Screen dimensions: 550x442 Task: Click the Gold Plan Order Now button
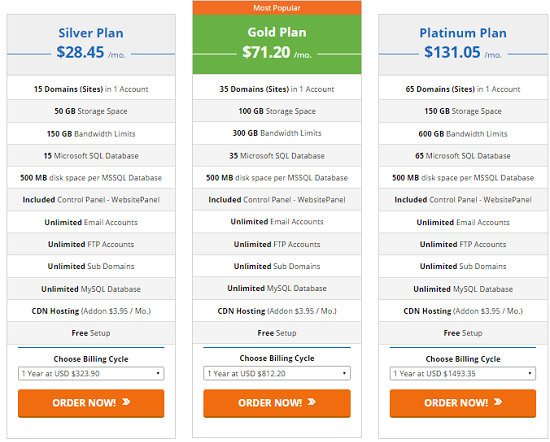(x=277, y=403)
